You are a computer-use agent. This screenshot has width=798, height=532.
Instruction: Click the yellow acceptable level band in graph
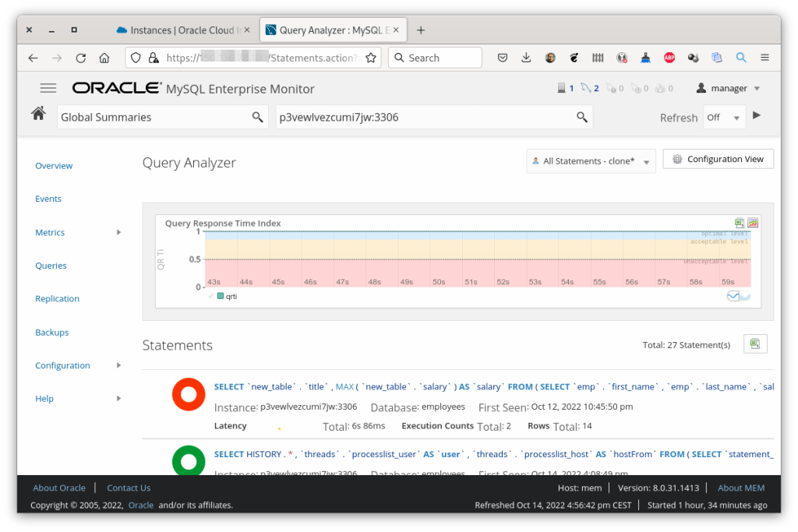tap(478, 249)
